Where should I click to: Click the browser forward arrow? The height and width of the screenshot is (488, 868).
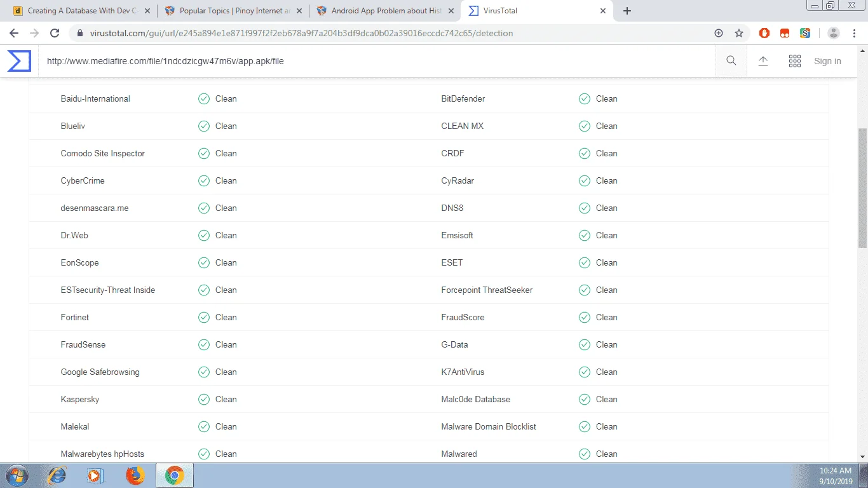click(34, 33)
